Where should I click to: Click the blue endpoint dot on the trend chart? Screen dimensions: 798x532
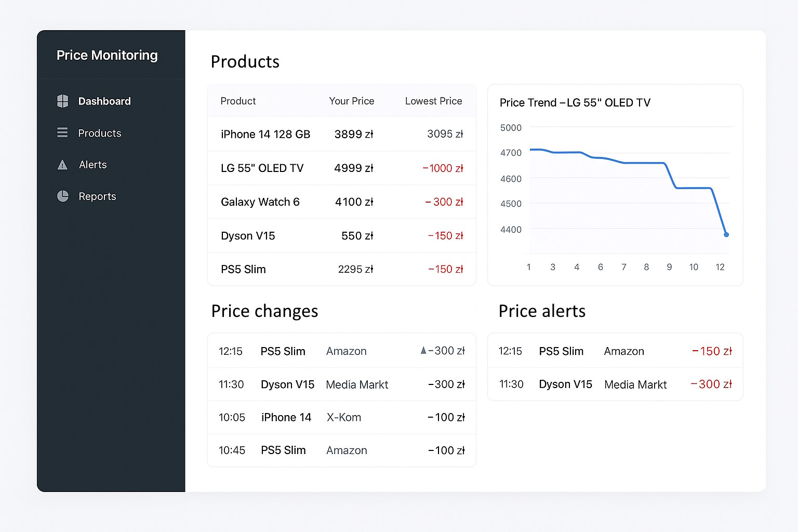[x=726, y=235]
